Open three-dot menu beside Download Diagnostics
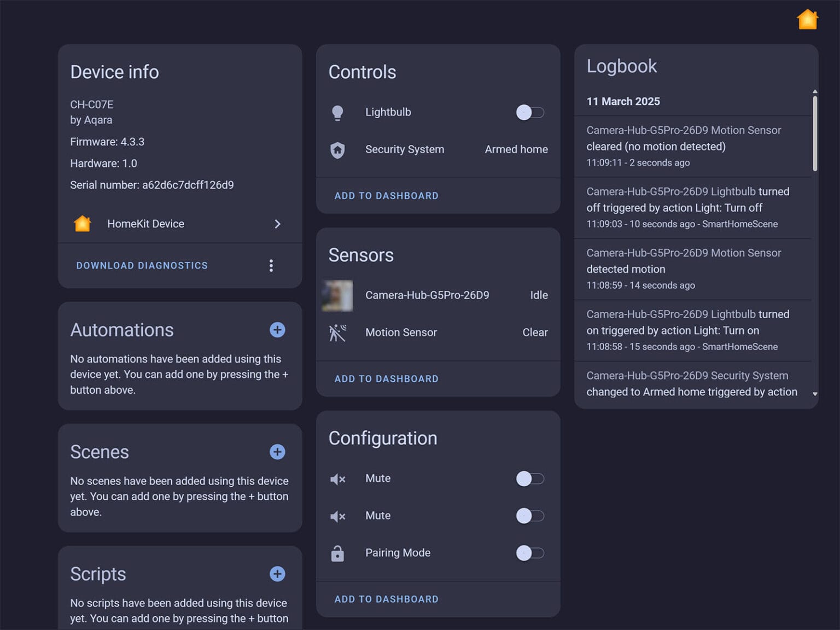Screen dimensions: 840x630 [x=271, y=266]
